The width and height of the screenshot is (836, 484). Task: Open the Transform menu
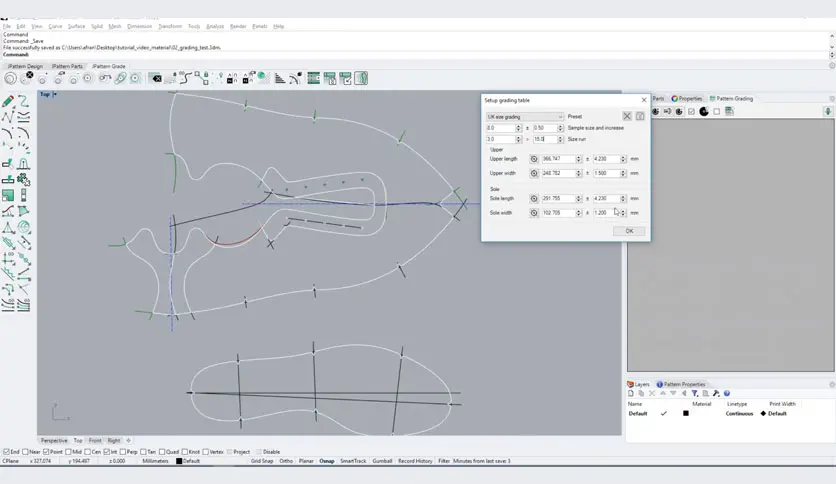[170, 26]
